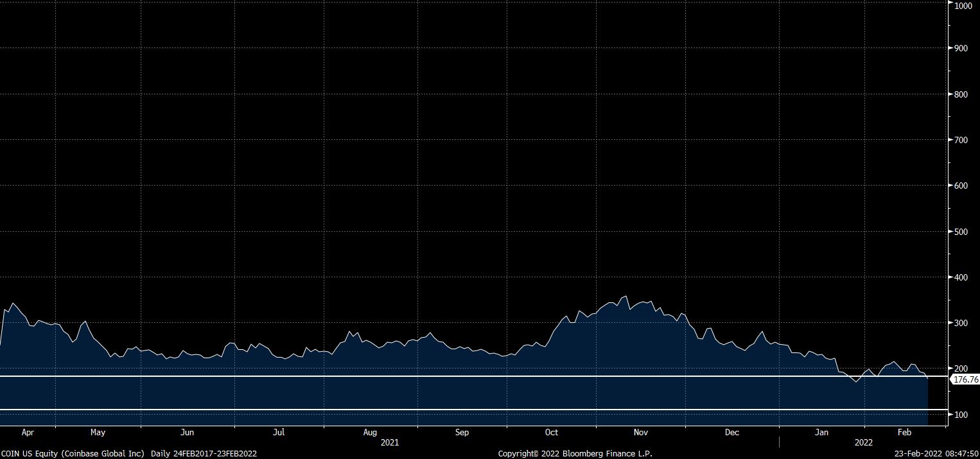
Task: Select the May month label
Action: pyautogui.click(x=98, y=433)
